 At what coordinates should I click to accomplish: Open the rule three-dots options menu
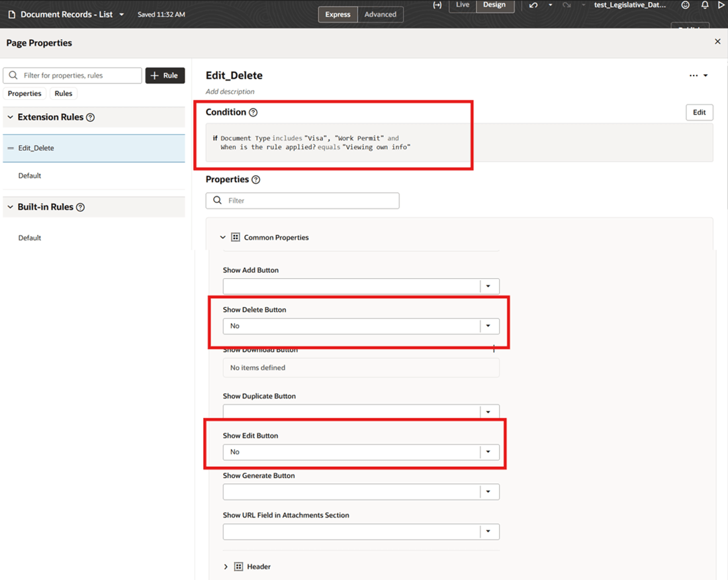tap(698, 75)
